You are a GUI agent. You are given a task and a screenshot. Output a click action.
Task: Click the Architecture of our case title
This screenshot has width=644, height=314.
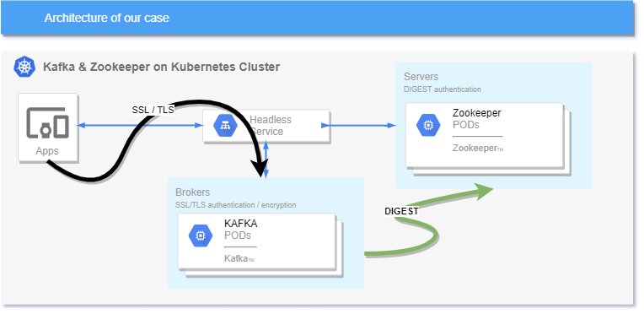click(x=107, y=18)
